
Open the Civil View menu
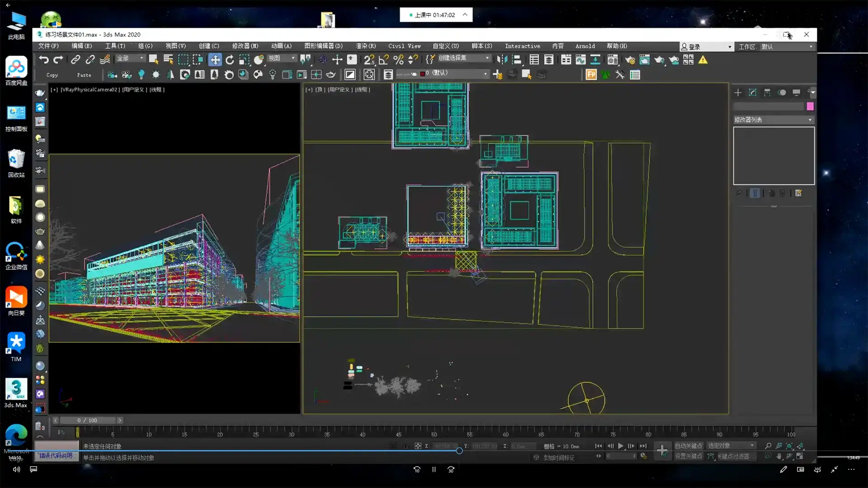point(404,46)
